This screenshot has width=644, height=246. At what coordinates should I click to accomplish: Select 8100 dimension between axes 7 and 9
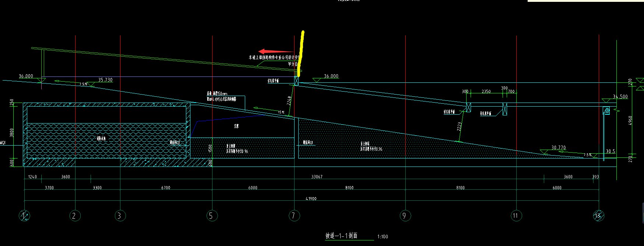tap(349, 188)
